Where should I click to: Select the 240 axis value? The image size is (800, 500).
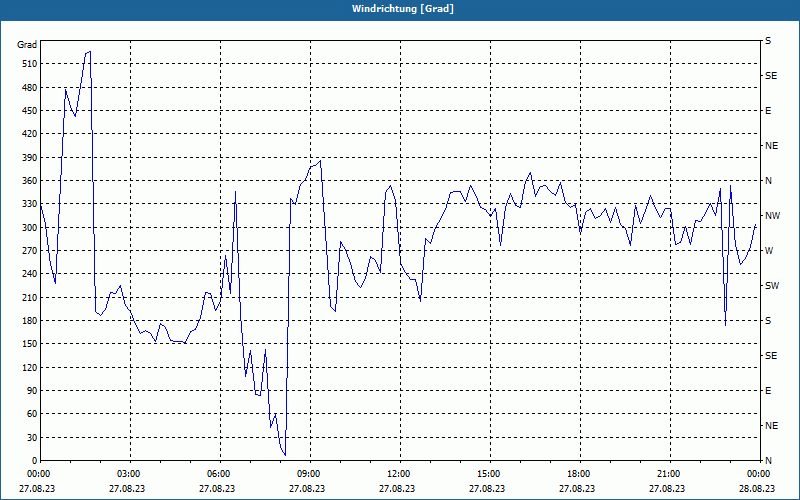coord(30,273)
